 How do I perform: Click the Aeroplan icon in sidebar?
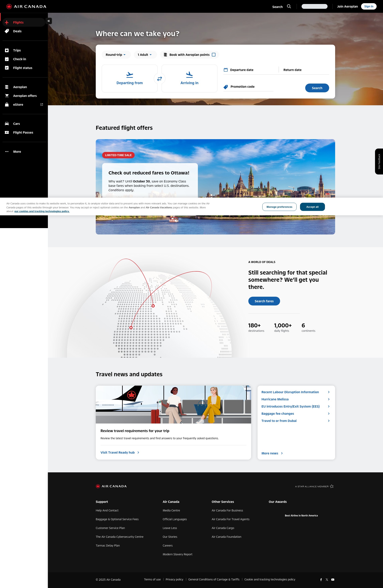click(7, 87)
